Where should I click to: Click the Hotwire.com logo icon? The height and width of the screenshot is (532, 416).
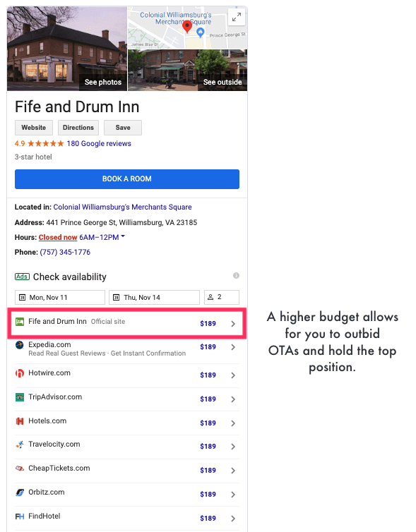(x=20, y=373)
